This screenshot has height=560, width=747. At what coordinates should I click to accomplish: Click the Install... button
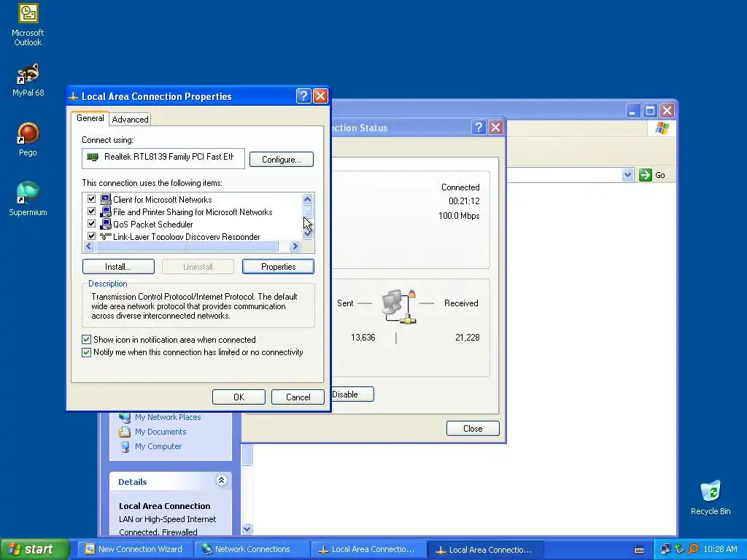[118, 267]
